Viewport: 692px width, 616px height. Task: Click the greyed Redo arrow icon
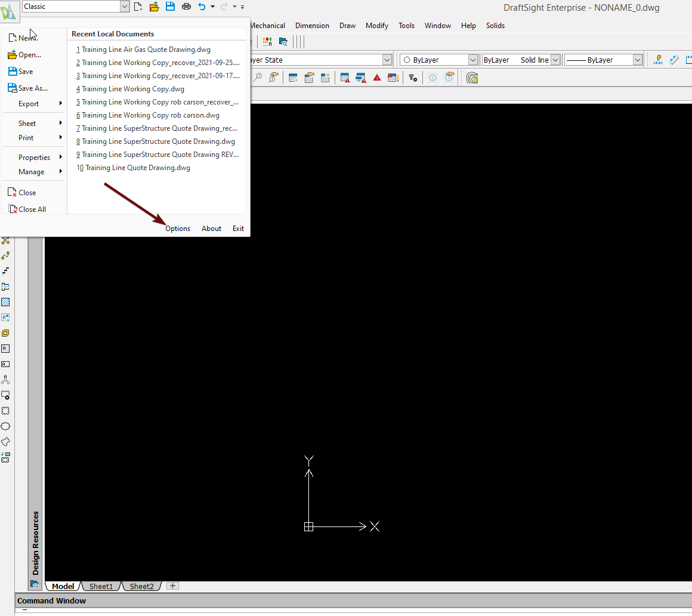[224, 7]
